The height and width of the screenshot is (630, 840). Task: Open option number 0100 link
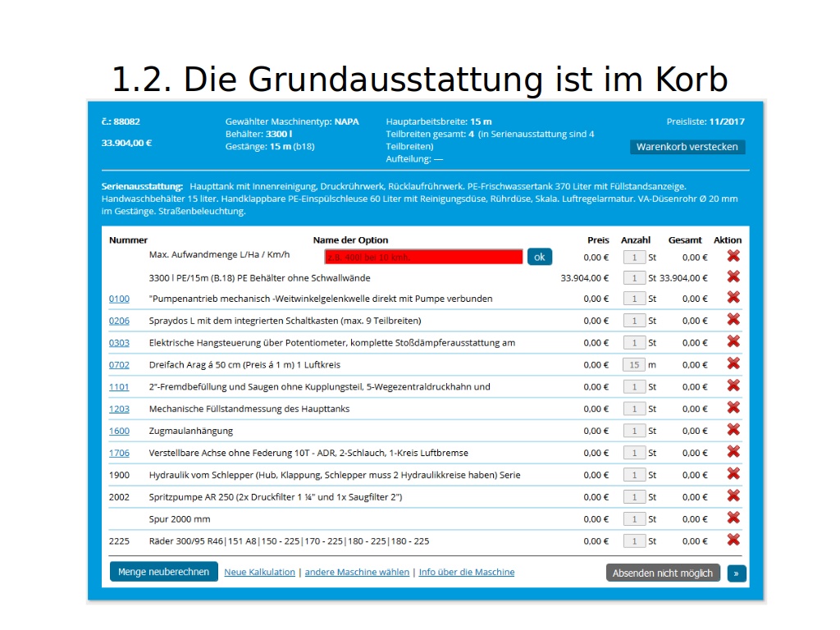[119, 299]
